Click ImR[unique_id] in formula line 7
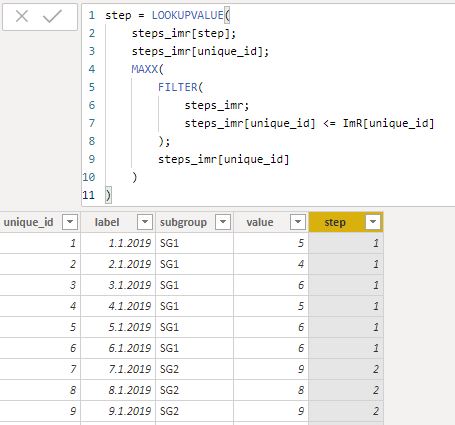 (x=389, y=123)
